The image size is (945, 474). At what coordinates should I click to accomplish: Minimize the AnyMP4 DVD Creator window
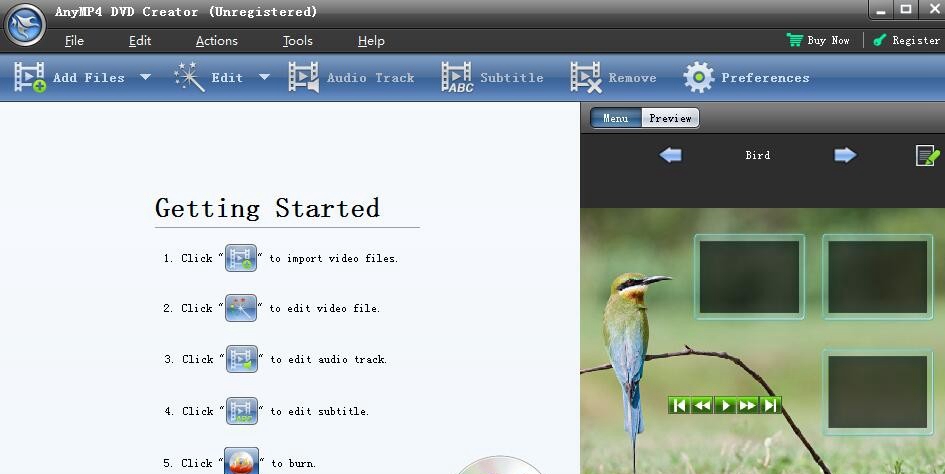click(x=882, y=10)
